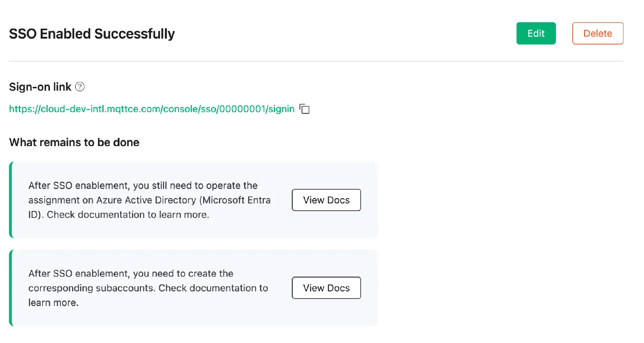Click the copy icon beside the sign-on link
The height and width of the screenshot is (343, 644).
pos(305,109)
